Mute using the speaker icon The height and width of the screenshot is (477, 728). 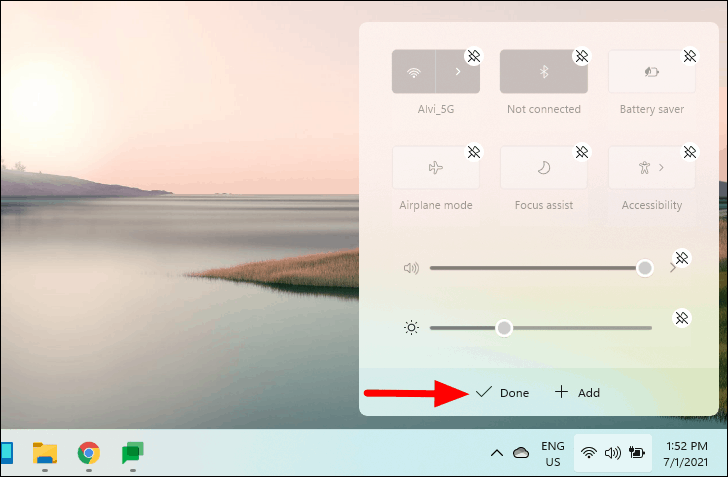(411, 268)
